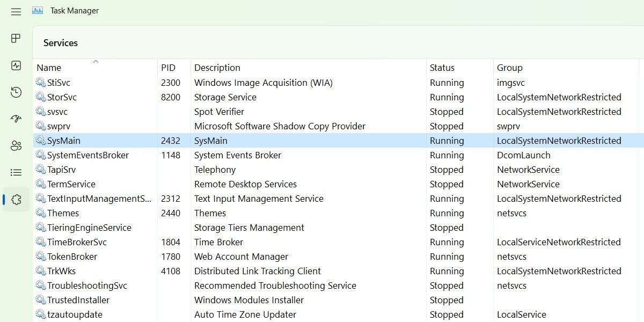Select the StorSvc service row

click(161, 97)
